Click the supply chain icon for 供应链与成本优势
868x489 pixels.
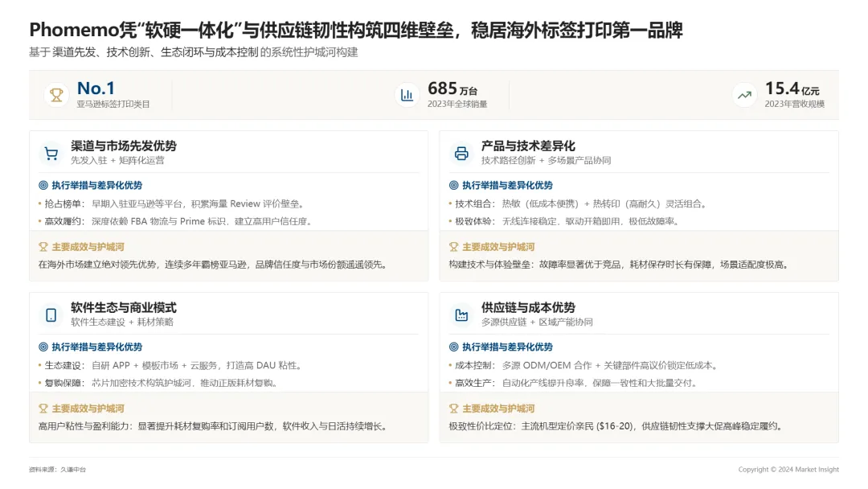tap(461, 314)
